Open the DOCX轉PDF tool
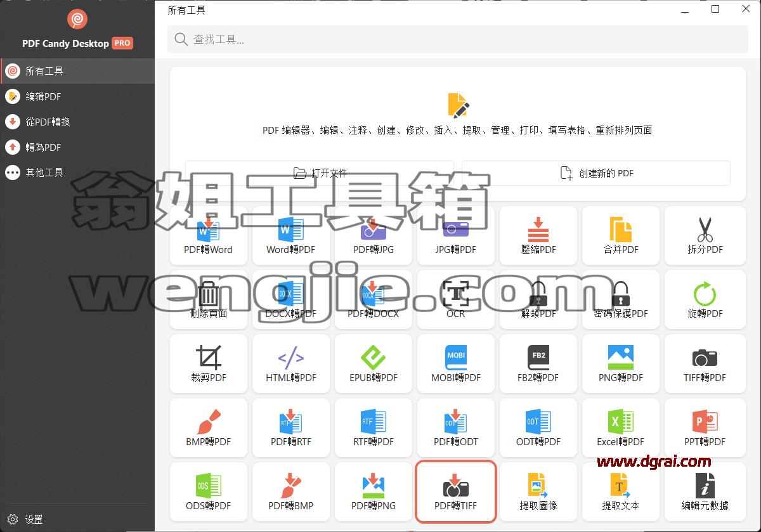 click(x=291, y=299)
